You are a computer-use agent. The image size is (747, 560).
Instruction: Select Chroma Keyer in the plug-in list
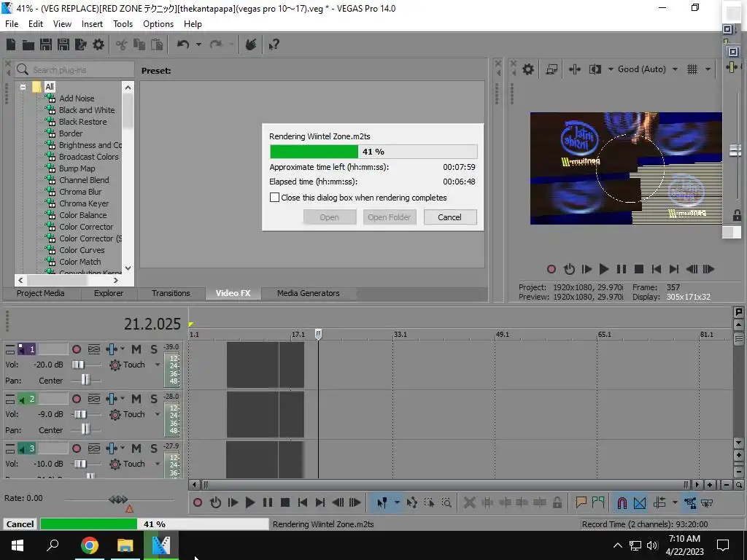[84, 203]
